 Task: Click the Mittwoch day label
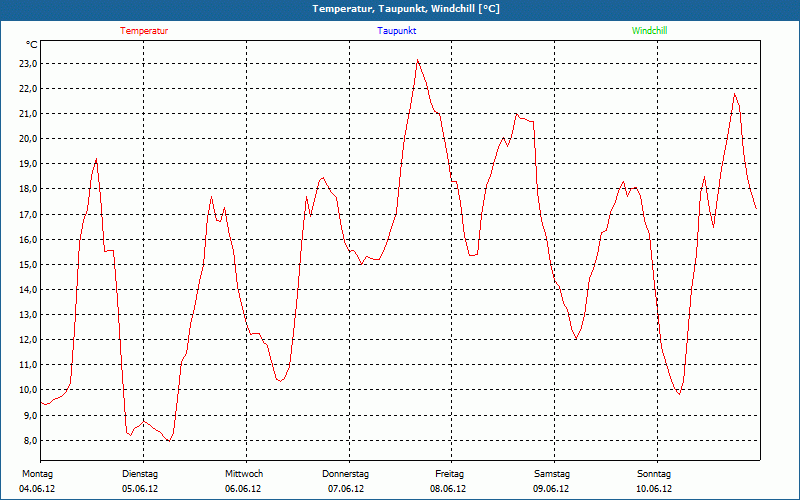pos(244,474)
